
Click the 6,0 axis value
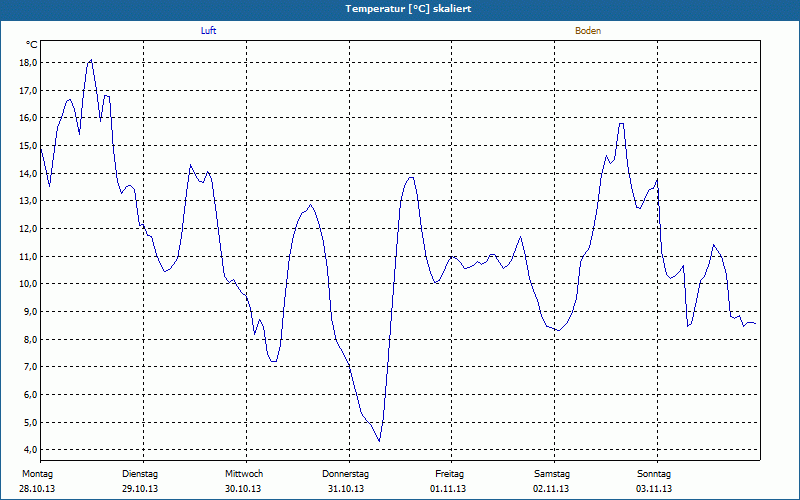(30, 394)
